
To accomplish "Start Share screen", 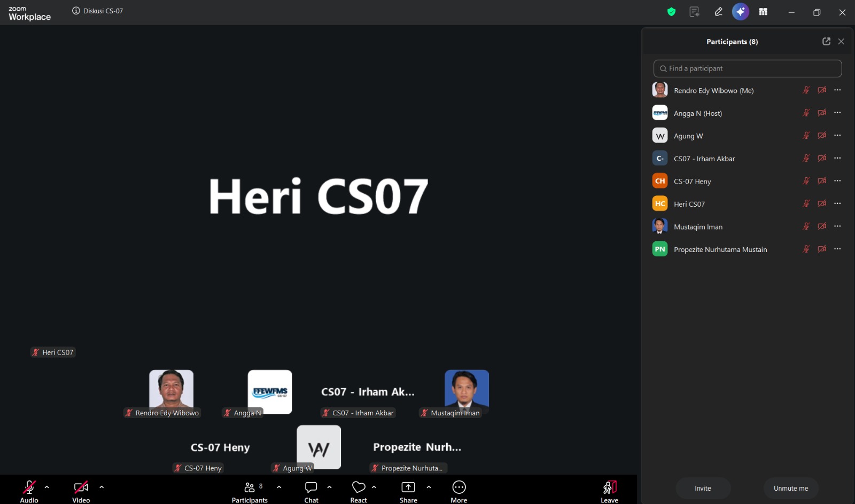I will 408,491.
